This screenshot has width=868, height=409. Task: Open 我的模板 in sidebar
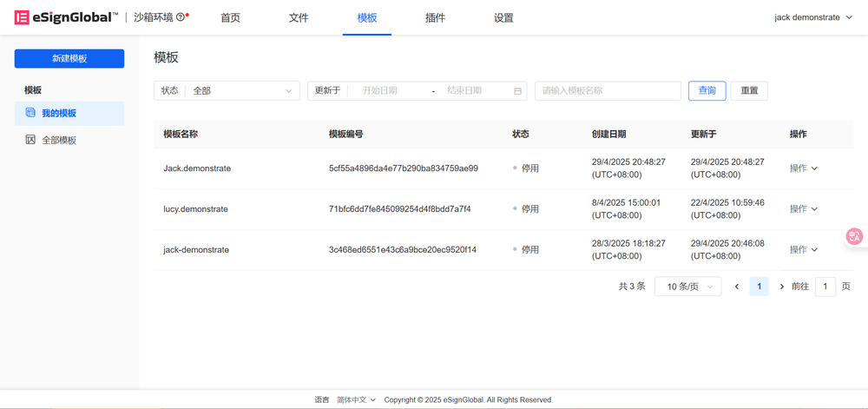point(59,113)
